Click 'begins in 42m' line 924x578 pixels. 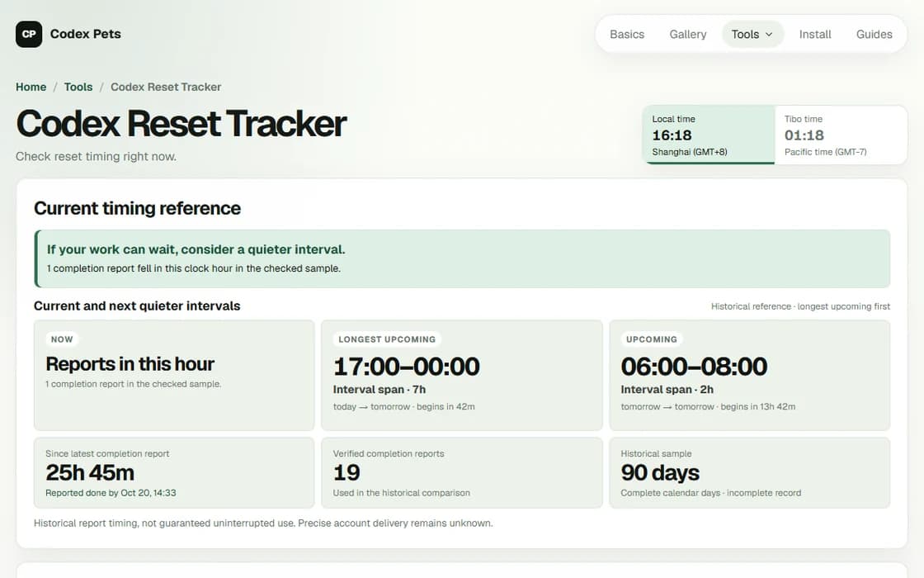pos(403,407)
